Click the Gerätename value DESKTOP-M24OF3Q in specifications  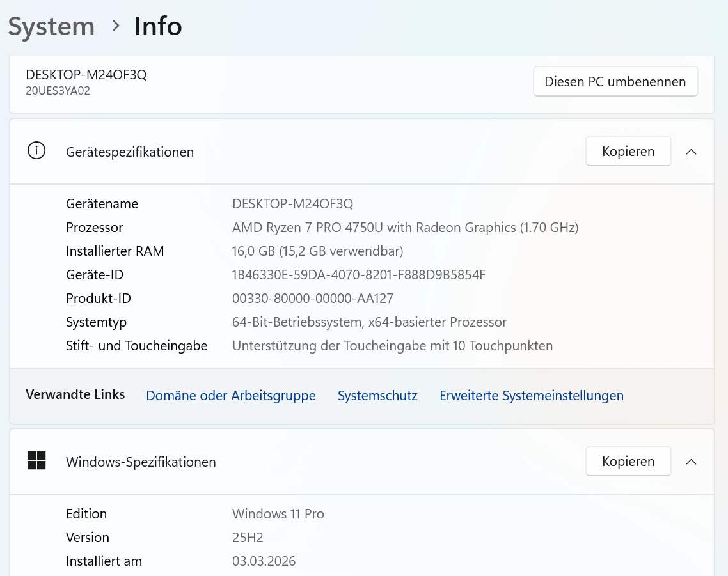coord(292,204)
